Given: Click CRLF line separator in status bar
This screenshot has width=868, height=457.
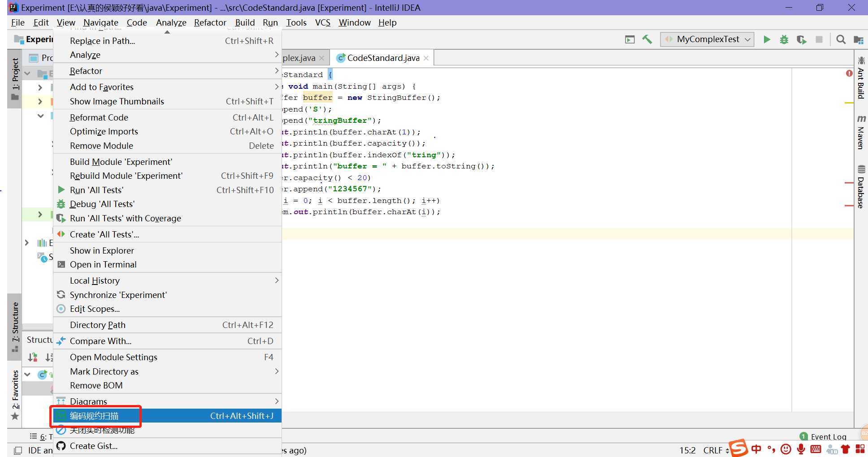Looking at the screenshot, I should [716, 450].
